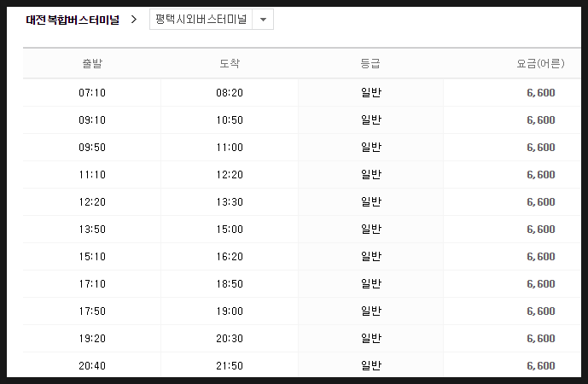The image size is (588, 384).
Task: Click 일반 grade in the 07:10 row
Action: (371, 93)
